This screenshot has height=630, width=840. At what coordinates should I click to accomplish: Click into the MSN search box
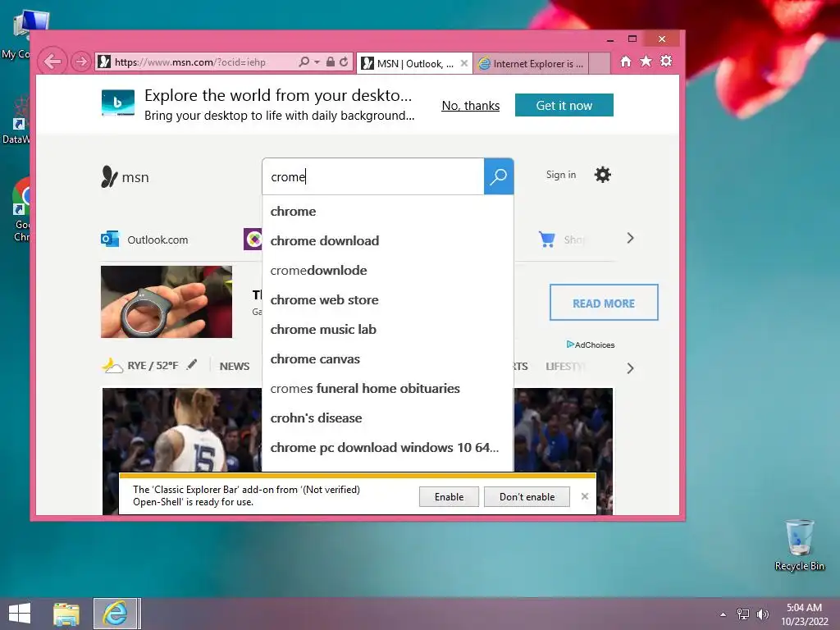click(x=373, y=177)
